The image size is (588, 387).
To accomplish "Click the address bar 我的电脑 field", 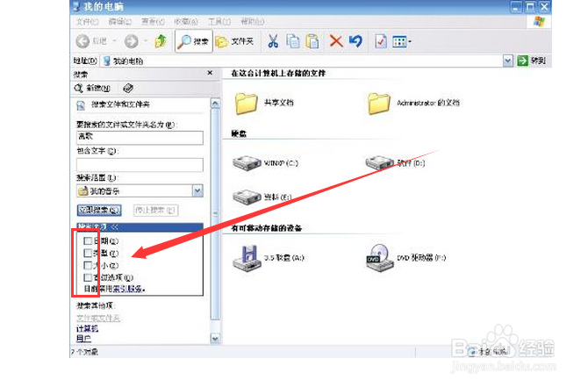I will [302, 61].
